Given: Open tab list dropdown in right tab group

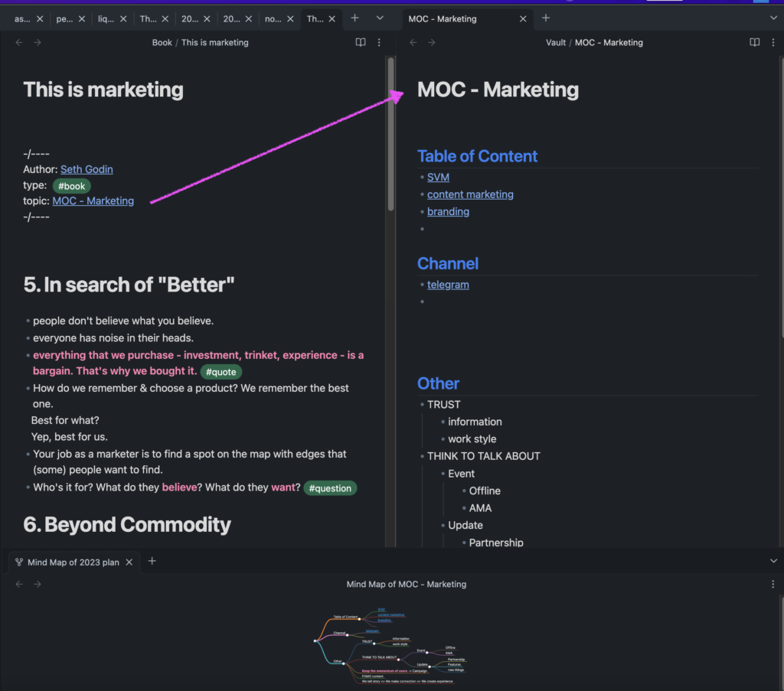Looking at the screenshot, I should click(773, 18).
